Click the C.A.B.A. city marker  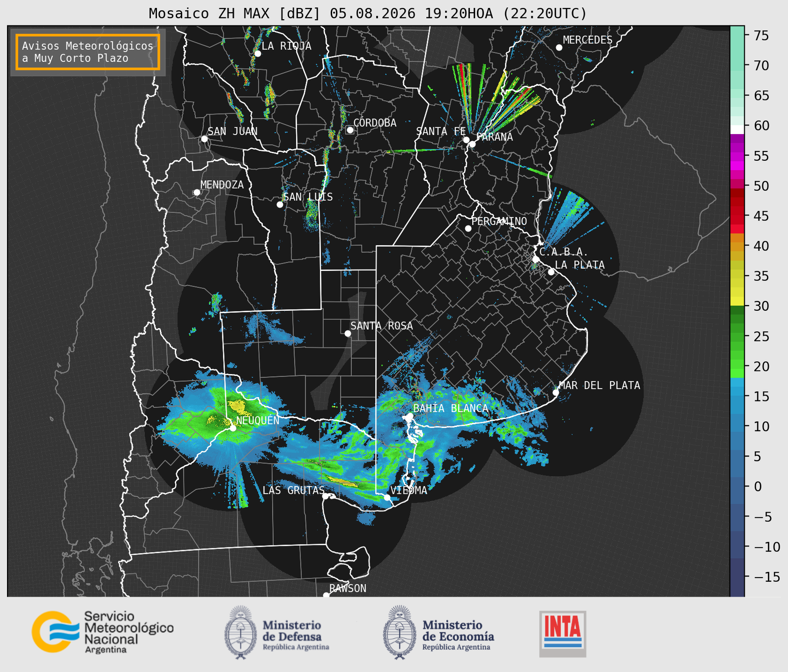(x=536, y=259)
